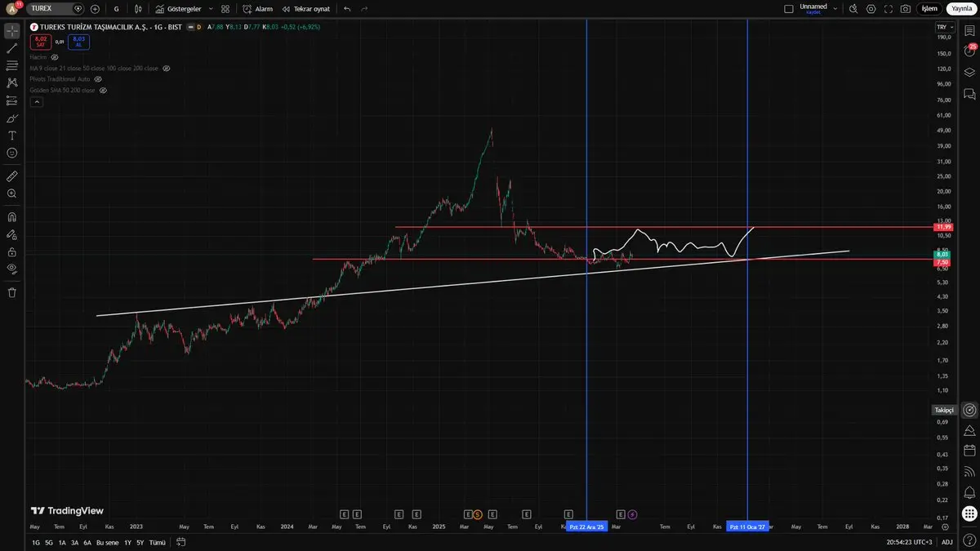Open the candlestick chart type menu
The width and height of the screenshot is (980, 551).
tap(138, 8)
